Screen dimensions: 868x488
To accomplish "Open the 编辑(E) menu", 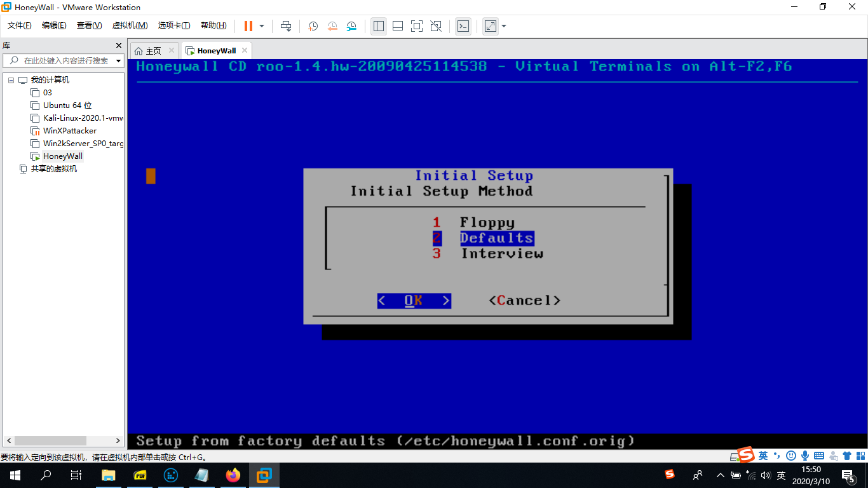I will [x=54, y=25].
